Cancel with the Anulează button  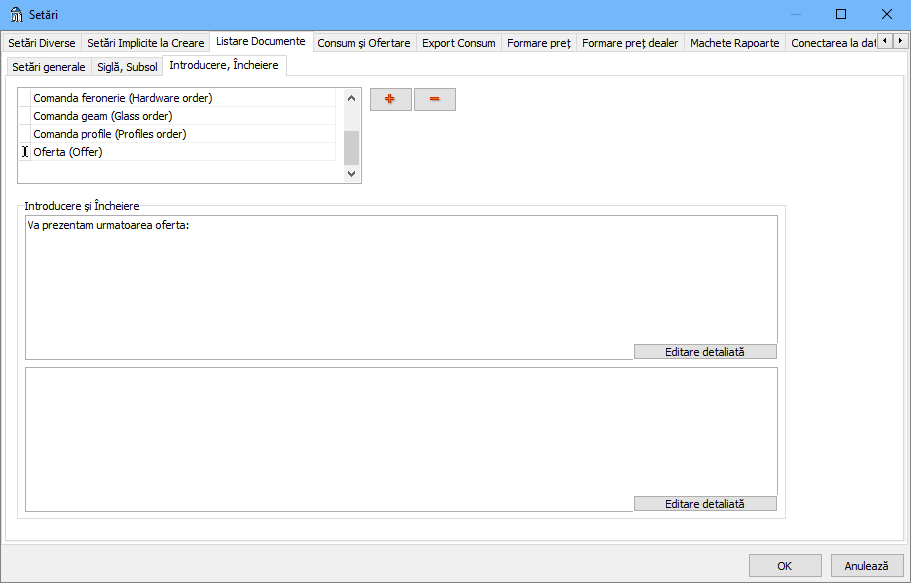tap(866, 565)
